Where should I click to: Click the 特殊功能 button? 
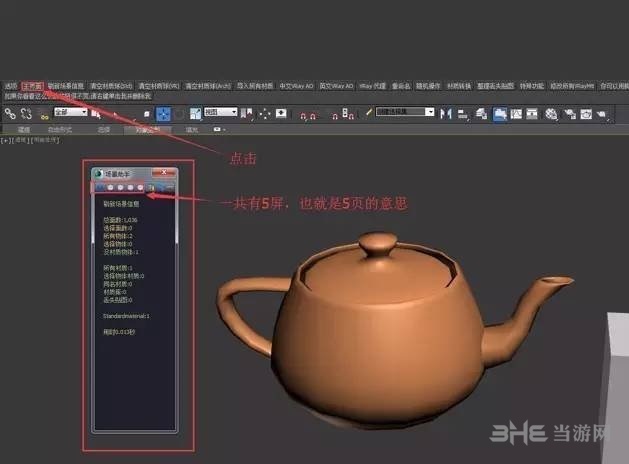pyautogui.click(x=532, y=86)
